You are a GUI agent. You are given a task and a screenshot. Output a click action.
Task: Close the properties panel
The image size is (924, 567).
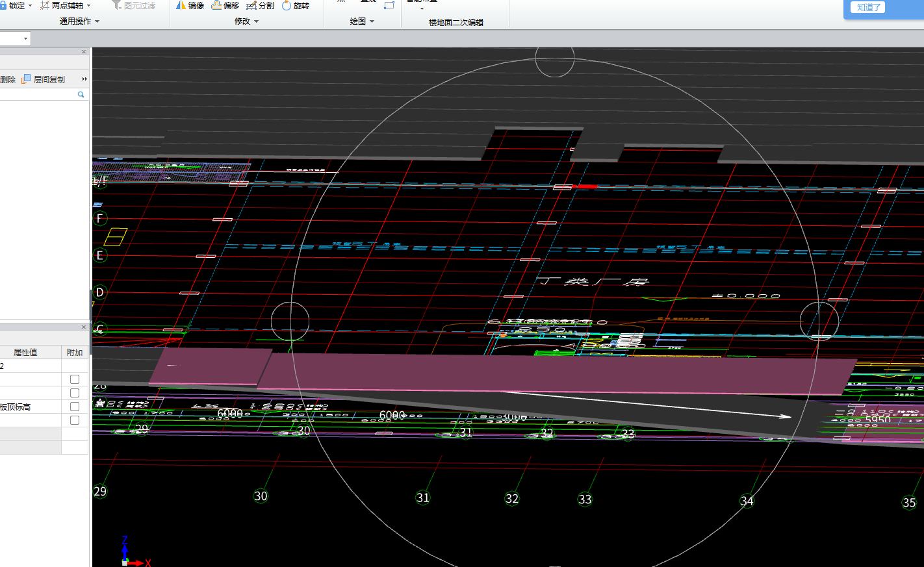pos(84,327)
